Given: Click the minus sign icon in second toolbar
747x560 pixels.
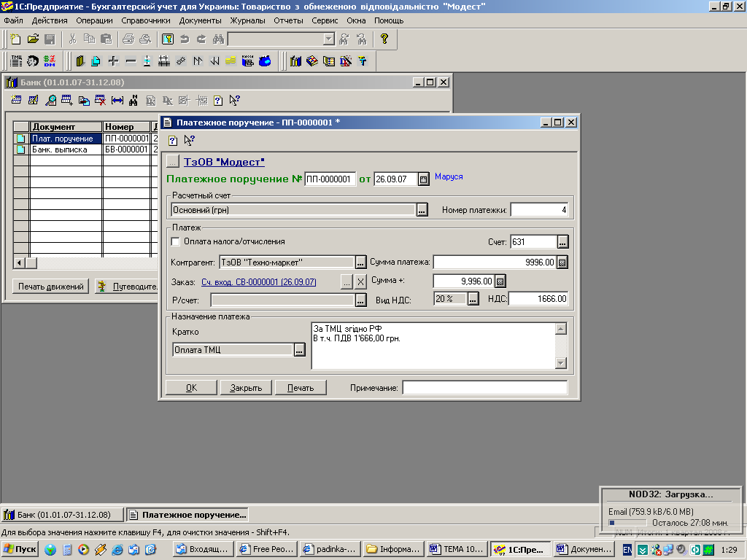Looking at the screenshot, I should click(131, 61).
